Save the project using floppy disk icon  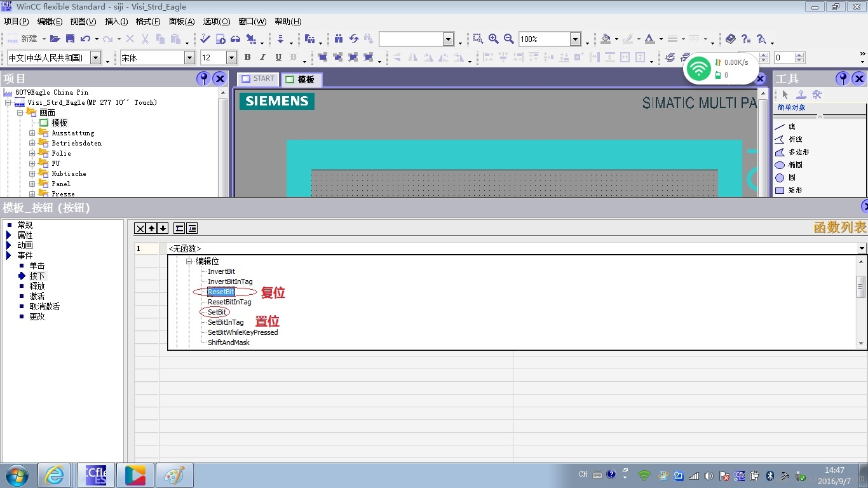click(x=70, y=39)
